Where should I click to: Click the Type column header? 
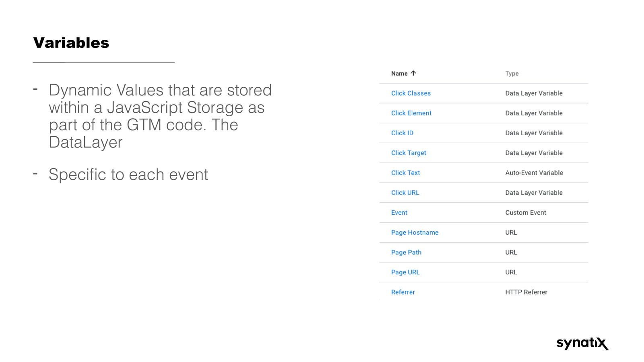pyautogui.click(x=512, y=74)
